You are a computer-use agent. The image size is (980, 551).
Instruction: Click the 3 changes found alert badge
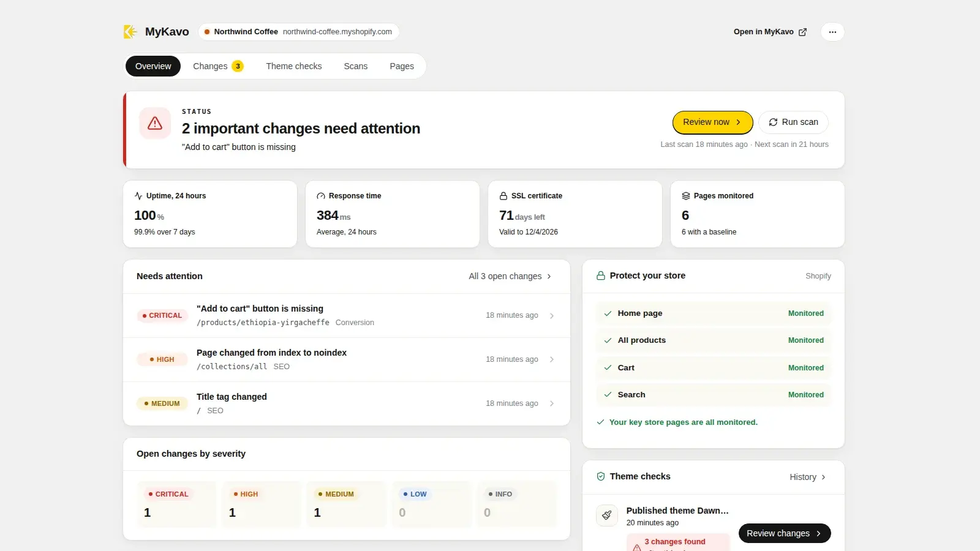click(678, 542)
